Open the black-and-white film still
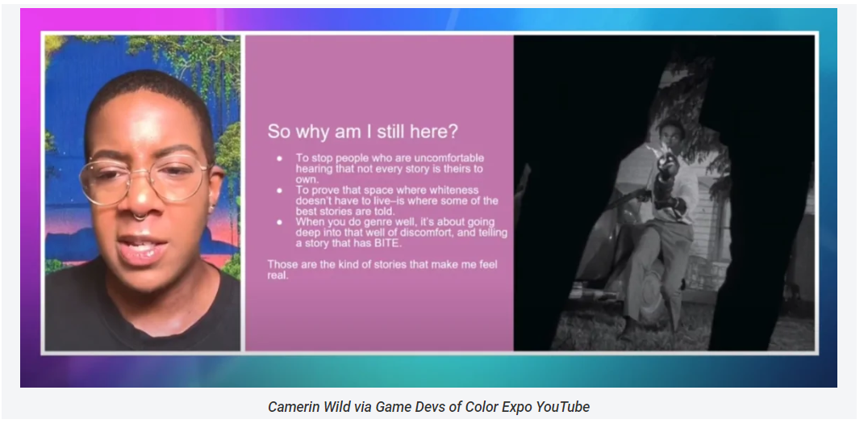The image size is (868, 428). [x=664, y=192]
